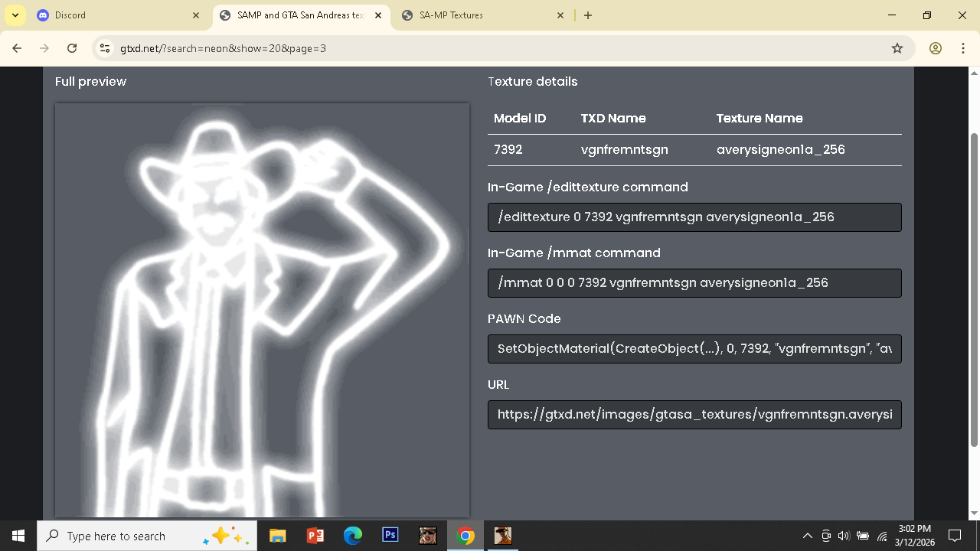Open the Chrome three-dot menu
The image size is (980, 551).
point(963,48)
